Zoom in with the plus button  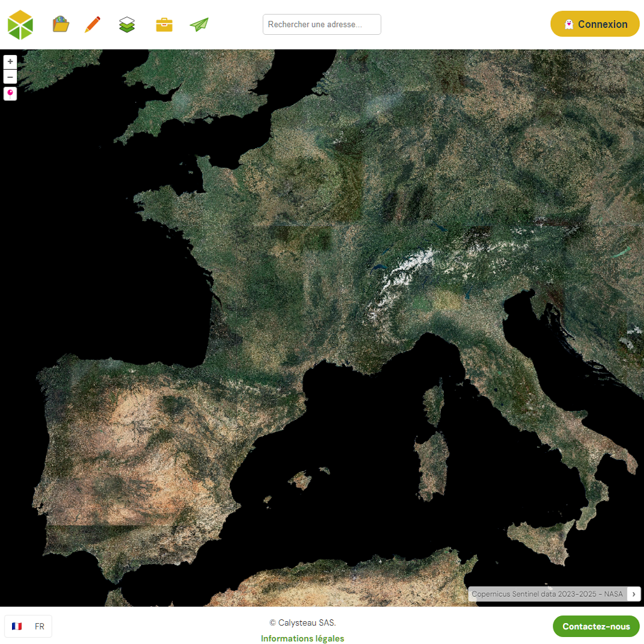pyautogui.click(x=10, y=61)
